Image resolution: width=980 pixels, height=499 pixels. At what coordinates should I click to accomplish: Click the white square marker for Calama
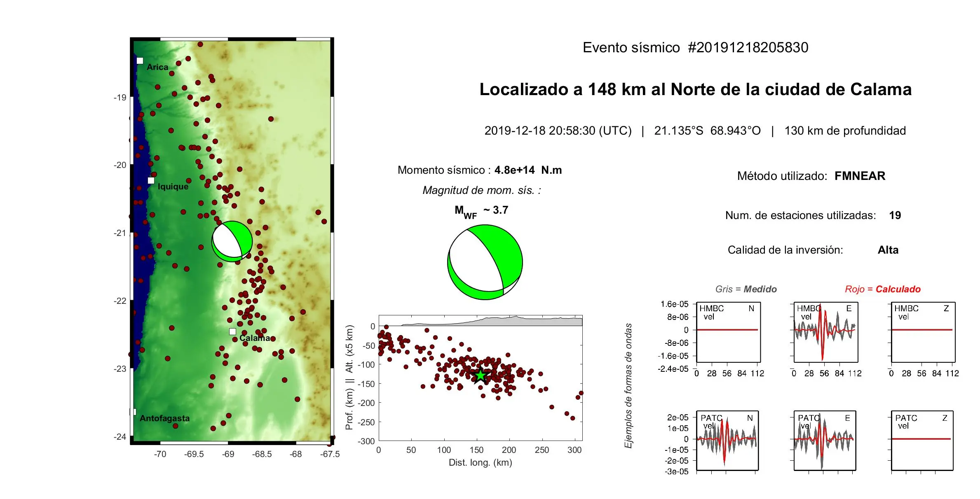[232, 331]
